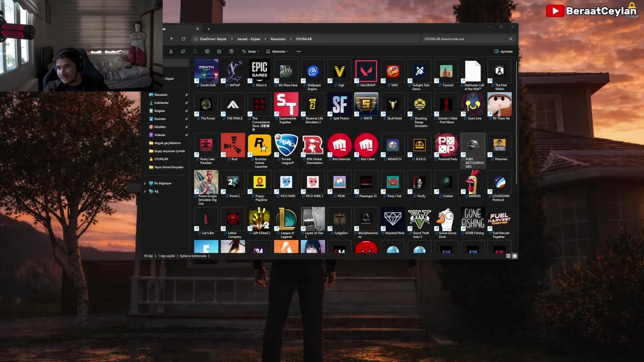Select Left 4 Dead 2 shortcut
The width and height of the screenshot is (644, 362).
pyautogui.click(x=260, y=219)
